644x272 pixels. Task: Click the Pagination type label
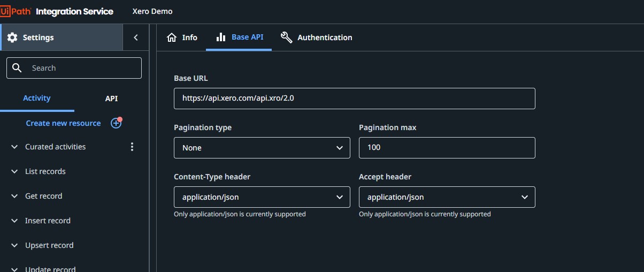pyautogui.click(x=203, y=127)
